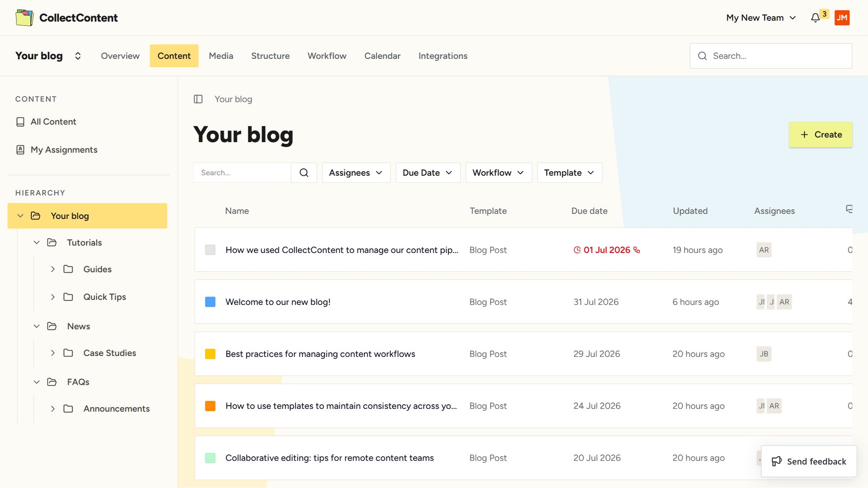
Task: Click the orange status swatch for templates post
Action: pyautogui.click(x=210, y=406)
